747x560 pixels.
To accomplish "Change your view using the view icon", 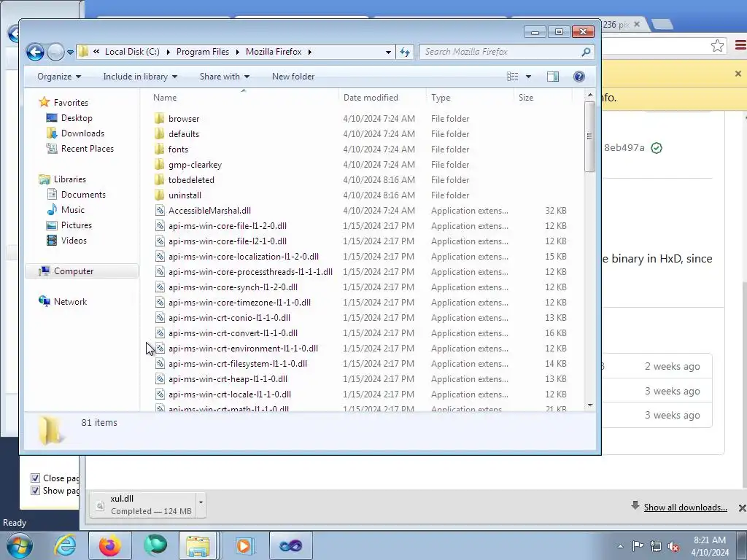I will [513, 77].
